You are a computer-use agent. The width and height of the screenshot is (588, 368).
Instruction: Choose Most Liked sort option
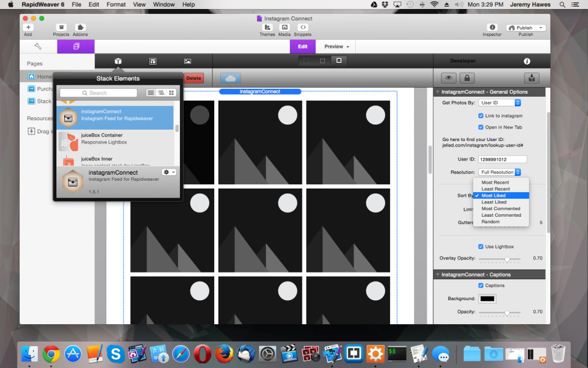(x=501, y=196)
